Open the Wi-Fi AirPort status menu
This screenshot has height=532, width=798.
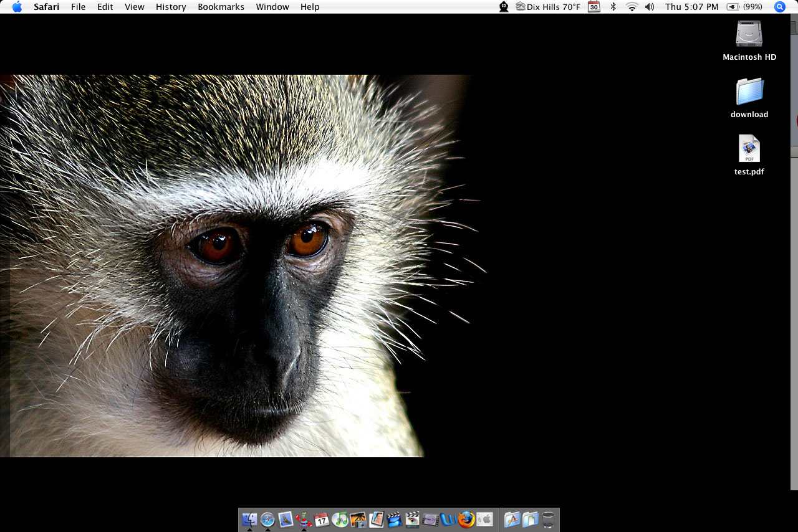pyautogui.click(x=632, y=7)
